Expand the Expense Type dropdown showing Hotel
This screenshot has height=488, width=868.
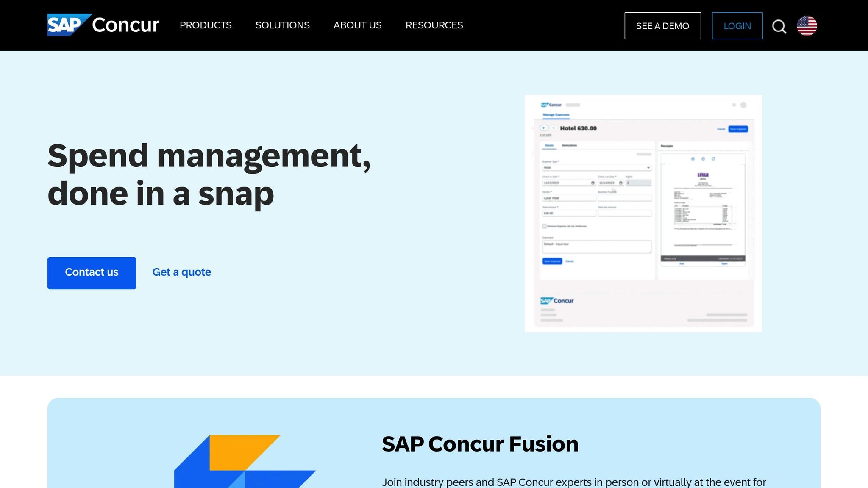(596, 168)
